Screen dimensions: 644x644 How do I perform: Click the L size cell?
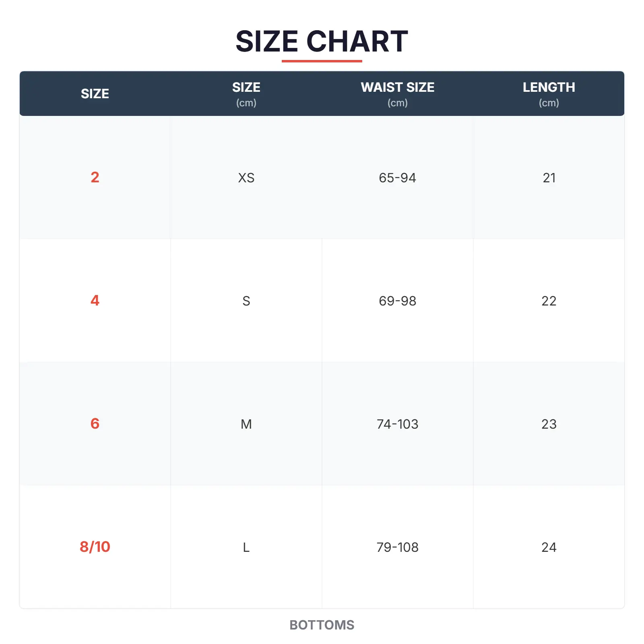coord(246,547)
